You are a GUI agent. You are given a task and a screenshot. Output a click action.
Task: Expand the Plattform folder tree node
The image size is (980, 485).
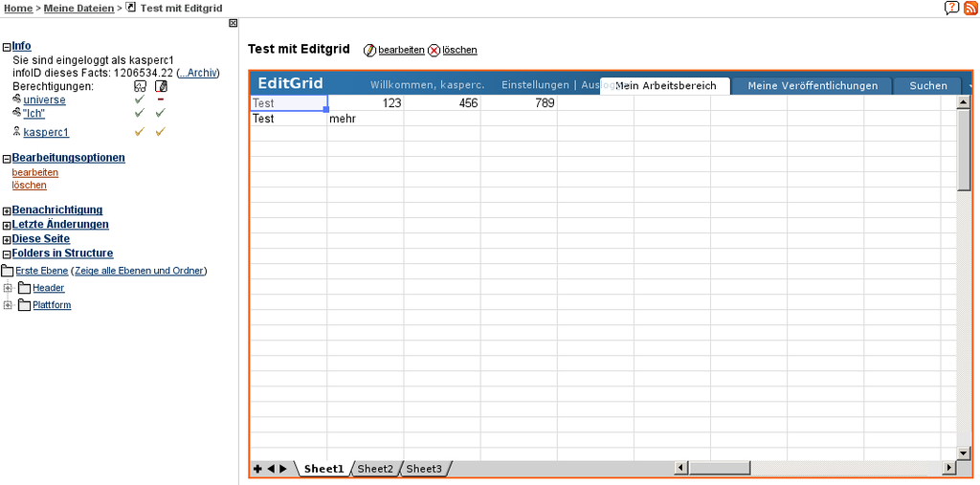coord(8,305)
